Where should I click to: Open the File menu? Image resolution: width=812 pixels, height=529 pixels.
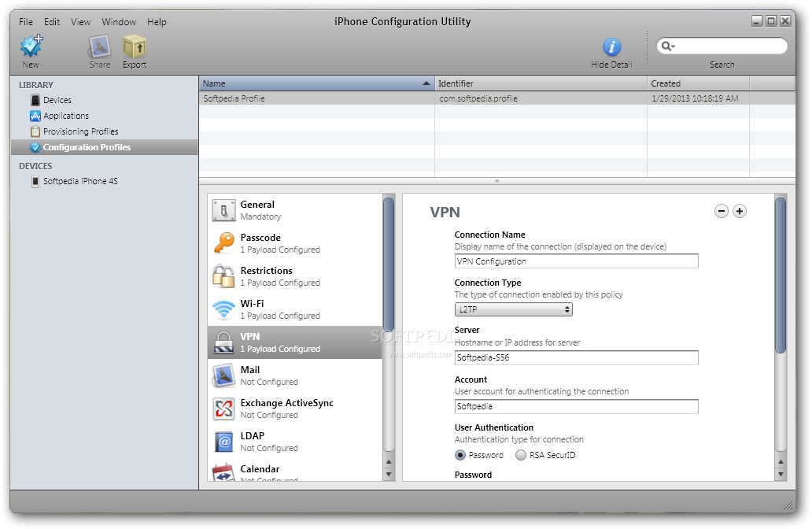(x=26, y=22)
